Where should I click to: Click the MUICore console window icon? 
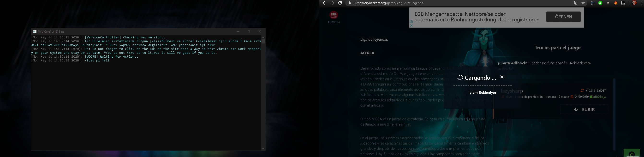click(35, 31)
